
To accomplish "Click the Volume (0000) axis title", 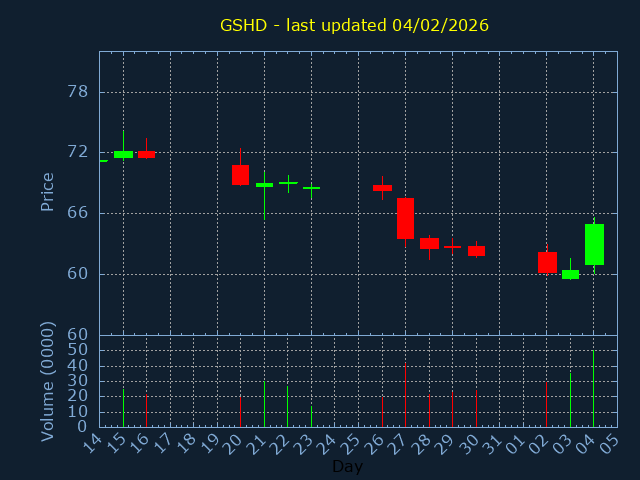I will [x=47, y=381].
